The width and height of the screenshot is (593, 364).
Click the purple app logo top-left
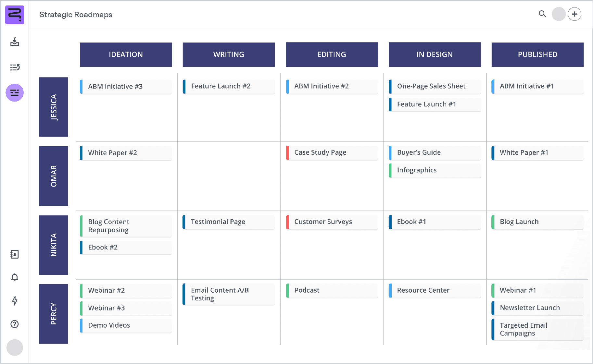point(15,15)
